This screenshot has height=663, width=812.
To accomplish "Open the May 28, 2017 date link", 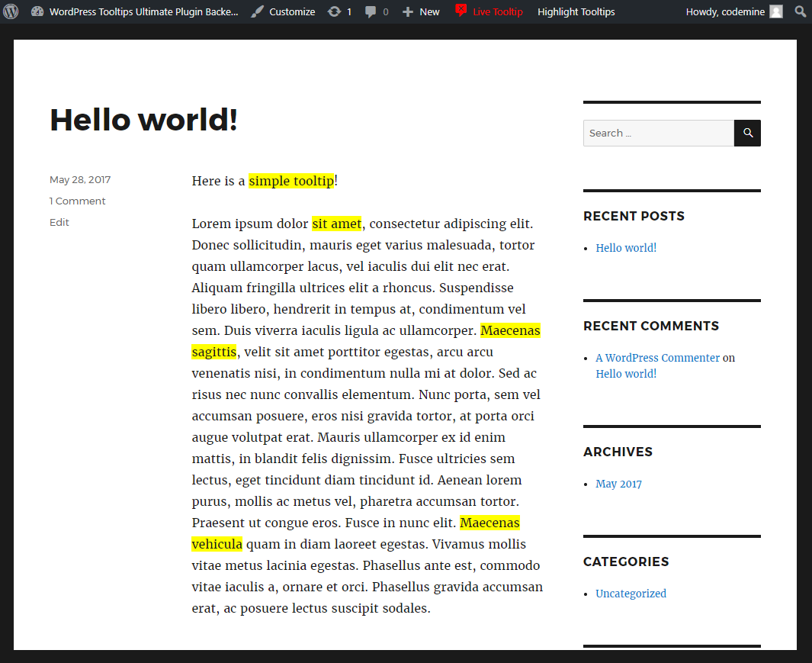I will click(x=80, y=180).
